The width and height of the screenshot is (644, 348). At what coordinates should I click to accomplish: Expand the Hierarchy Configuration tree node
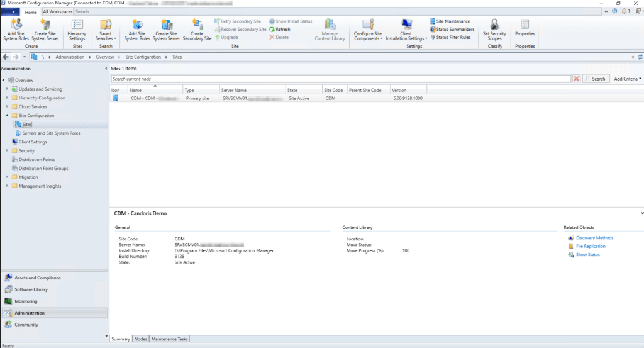[7, 98]
